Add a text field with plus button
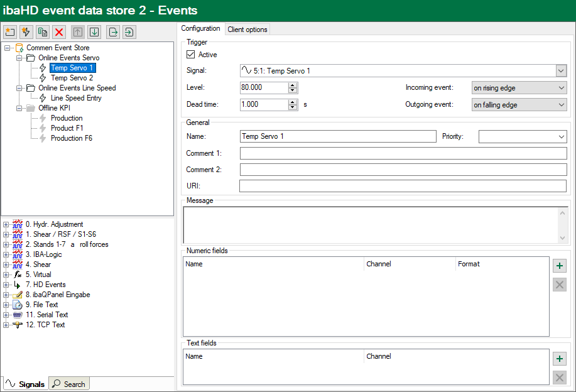 tap(559, 359)
